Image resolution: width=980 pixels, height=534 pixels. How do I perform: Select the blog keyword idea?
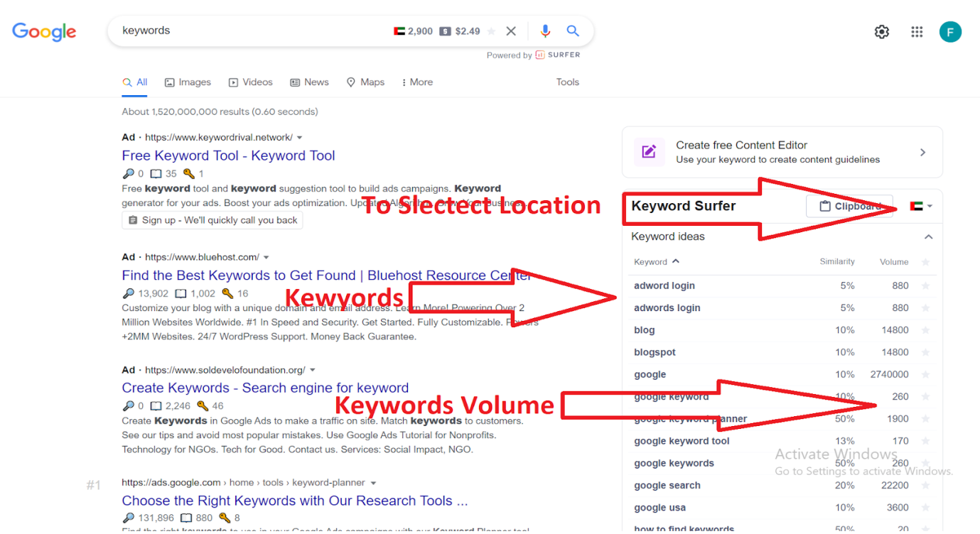click(645, 330)
